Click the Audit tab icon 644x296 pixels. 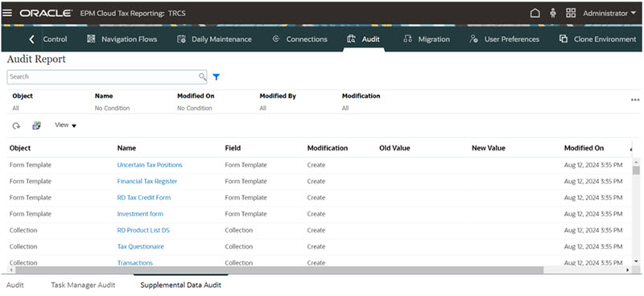pyautogui.click(x=351, y=39)
